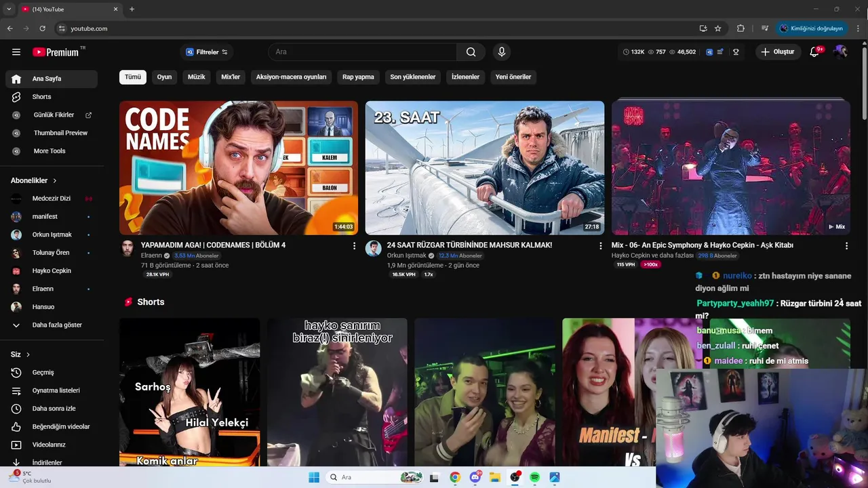The image size is (868, 488).
Task: Open Discord from the taskbar
Action: coord(475,477)
